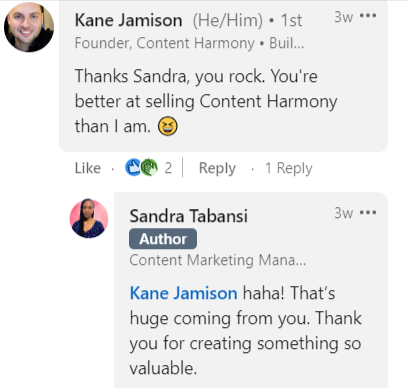This screenshot has width=408, height=388.
Task: View the reaction count of 2
Action: (x=168, y=168)
